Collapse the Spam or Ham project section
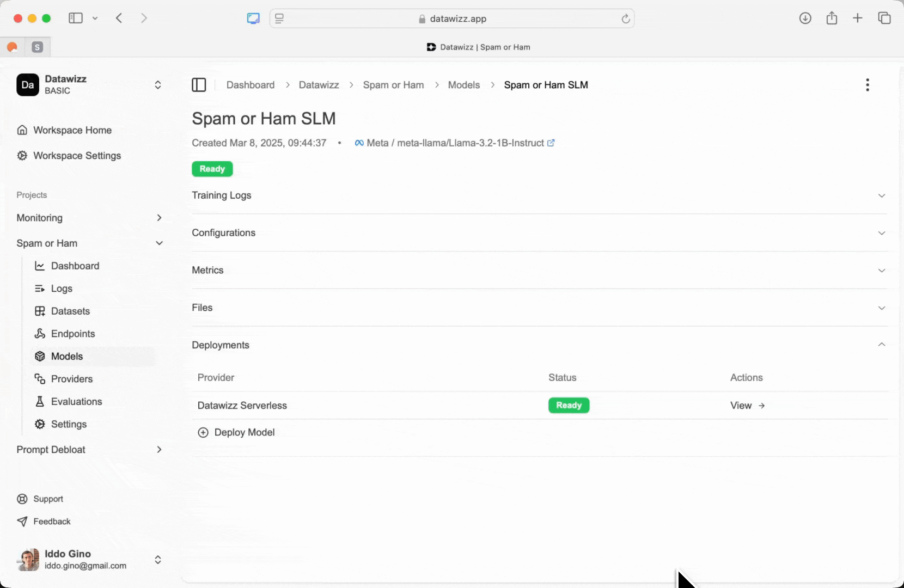This screenshot has width=904, height=588. click(x=159, y=243)
